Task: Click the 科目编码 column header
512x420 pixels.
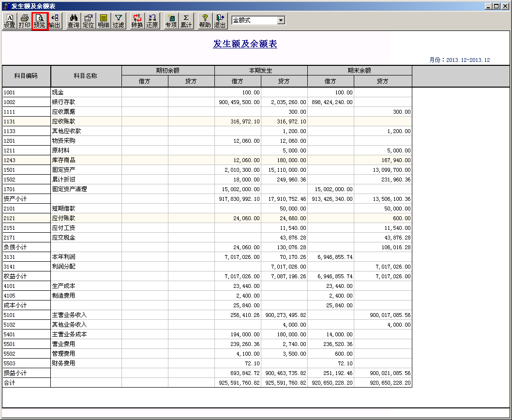Action: click(x=26, y=76)
